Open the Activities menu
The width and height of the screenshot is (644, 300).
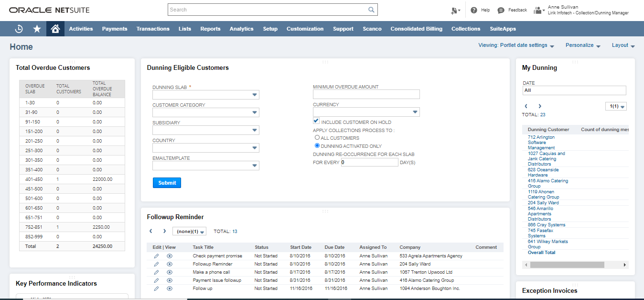click(x=81, y=29)
